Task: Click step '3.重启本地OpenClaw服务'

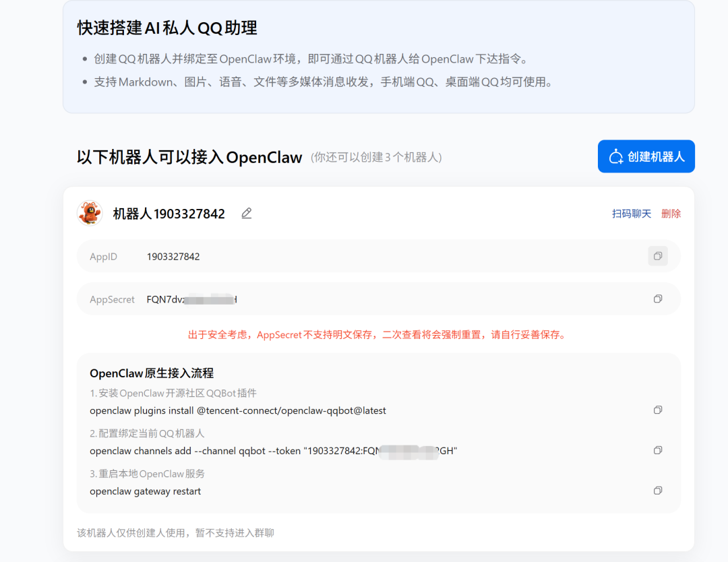Action: tap(147, 474)
